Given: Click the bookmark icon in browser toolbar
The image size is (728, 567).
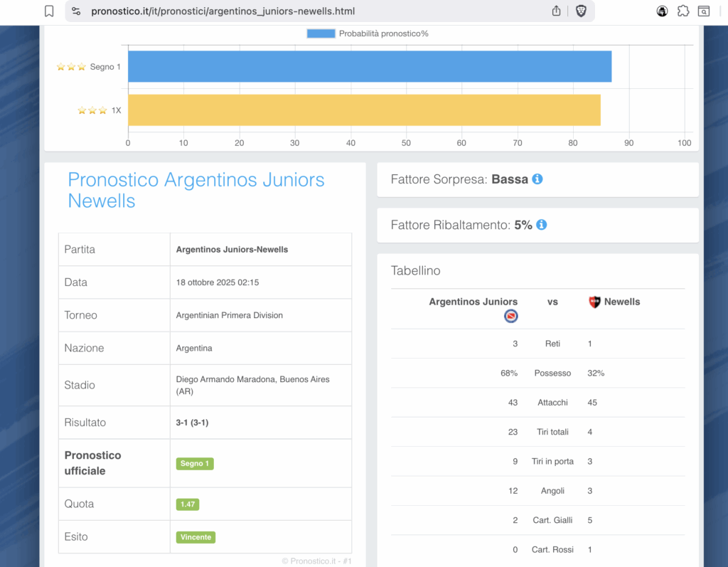Looking at the screenshot, I should [x=49, y=11].
